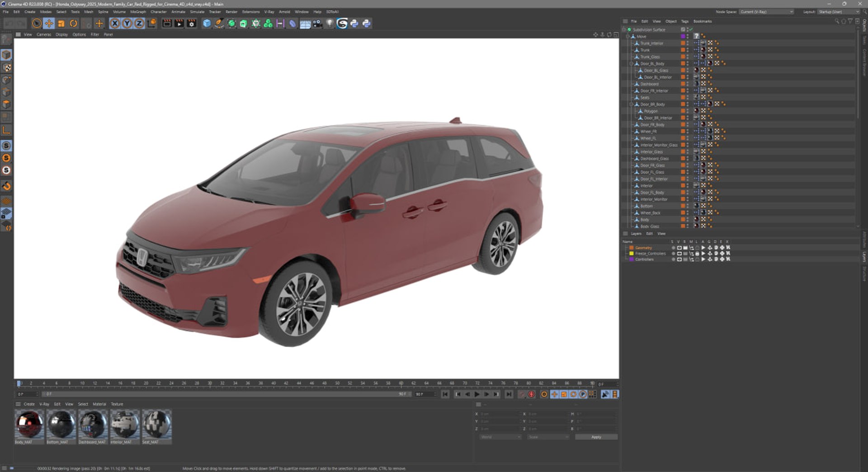Toggle Freeze_Controllers layer viewport visibility
Screen dimensions: 868x472
click(679, 254)
